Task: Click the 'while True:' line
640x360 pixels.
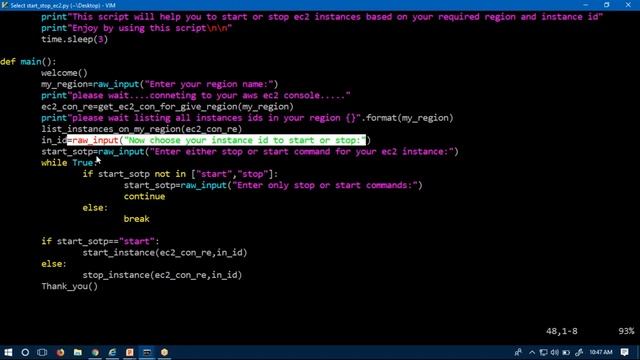Action: [69, 163]
